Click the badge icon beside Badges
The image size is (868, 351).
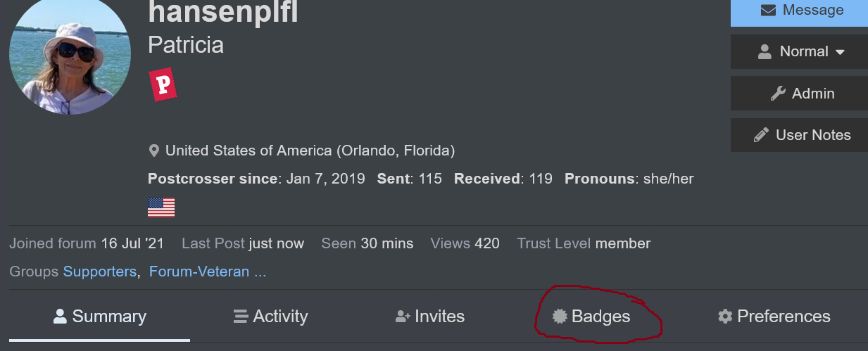560,317
